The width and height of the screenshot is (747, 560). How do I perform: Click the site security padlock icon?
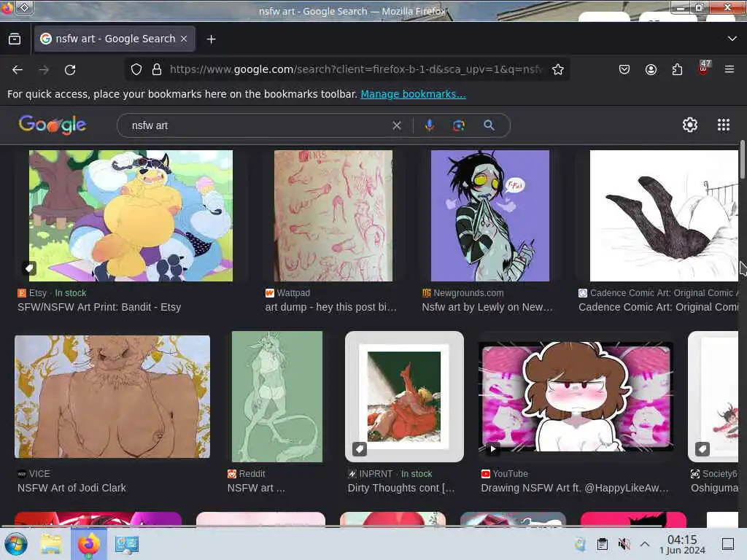point(156,69)
